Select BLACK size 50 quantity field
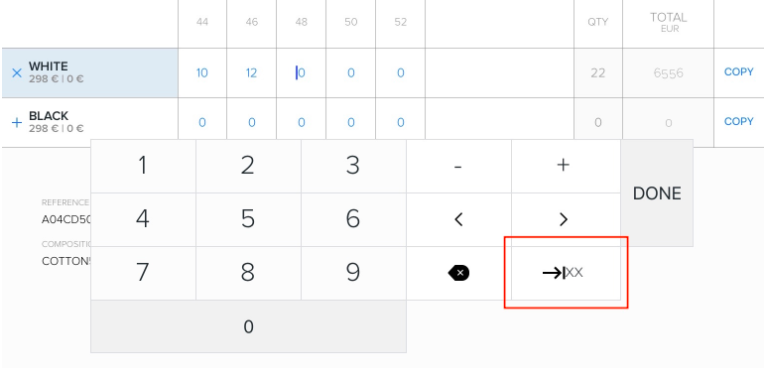Image resolution: width=766 pixels, height=368 pixels. point(351,122)
